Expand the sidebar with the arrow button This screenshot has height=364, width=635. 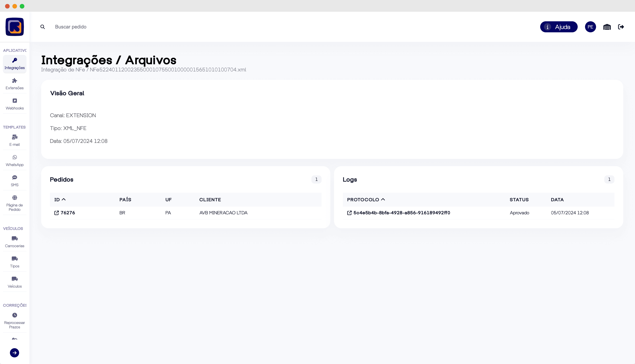coord(15,353)
